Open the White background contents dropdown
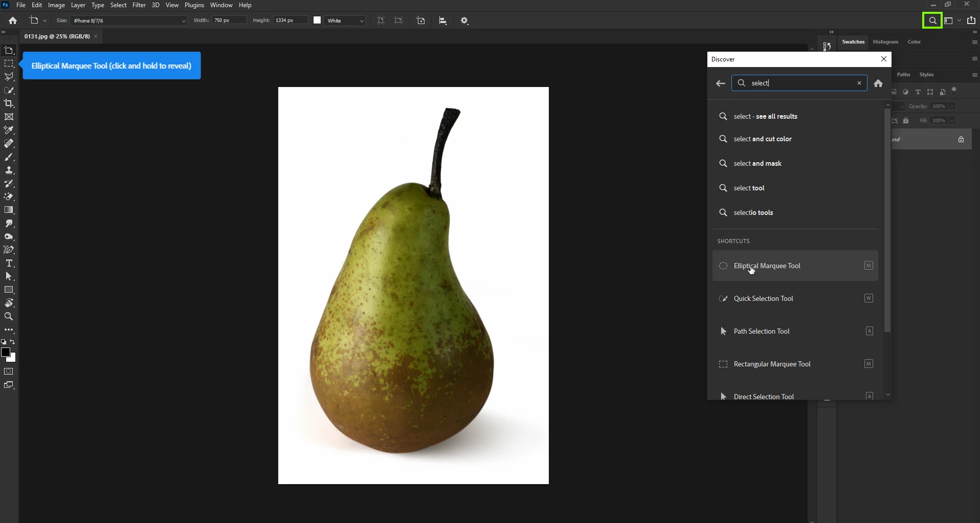 coord(346,21)
